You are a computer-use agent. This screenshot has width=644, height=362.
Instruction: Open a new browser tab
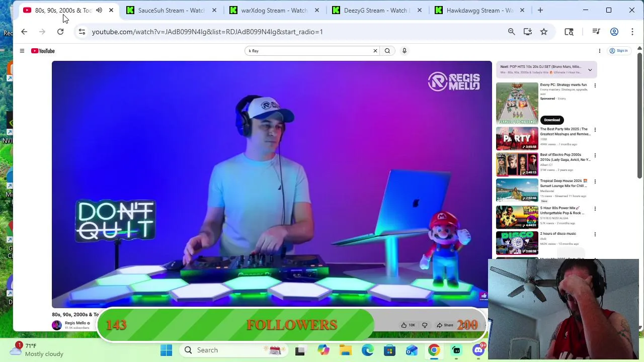pos(540,10)
